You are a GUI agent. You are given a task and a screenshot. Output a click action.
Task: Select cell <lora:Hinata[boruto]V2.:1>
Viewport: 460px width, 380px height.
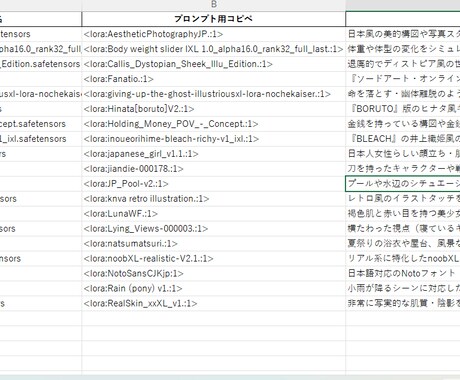214,109
